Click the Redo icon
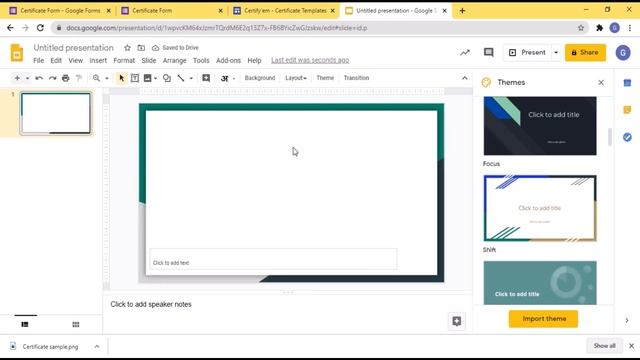Screen dimensions: 640x360 coord(52,78)
